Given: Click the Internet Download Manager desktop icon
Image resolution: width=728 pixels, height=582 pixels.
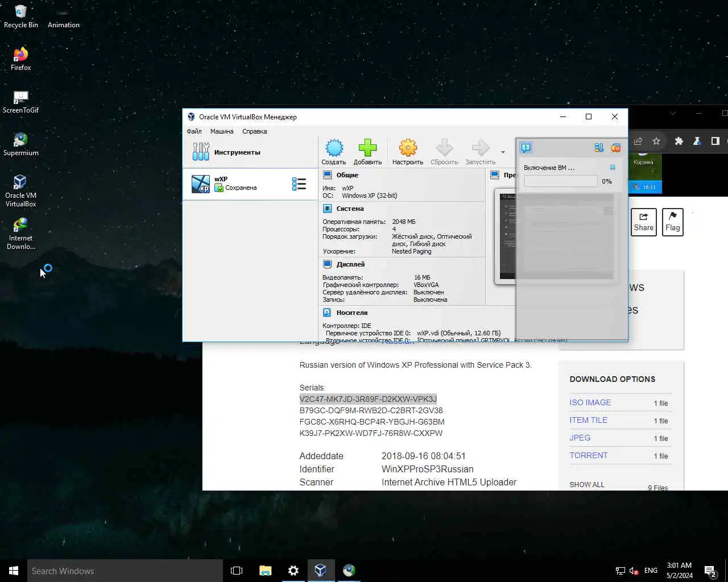Looking at the screenshot, I should 21,234.
